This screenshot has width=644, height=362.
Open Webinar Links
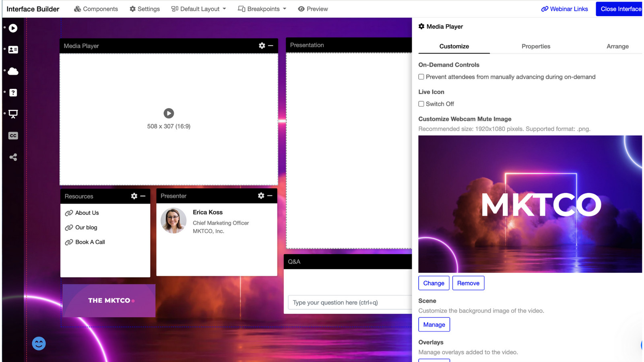point(564,9)
